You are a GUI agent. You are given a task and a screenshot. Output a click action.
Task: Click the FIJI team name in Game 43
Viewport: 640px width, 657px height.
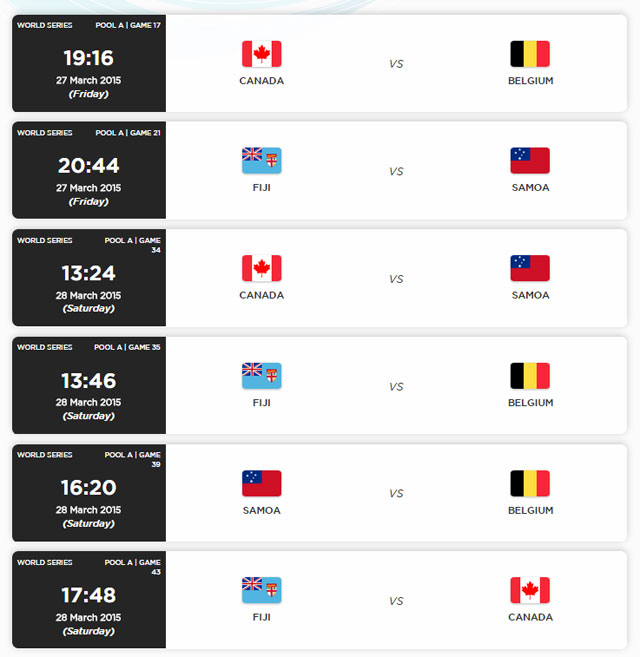tap(262, 617)
